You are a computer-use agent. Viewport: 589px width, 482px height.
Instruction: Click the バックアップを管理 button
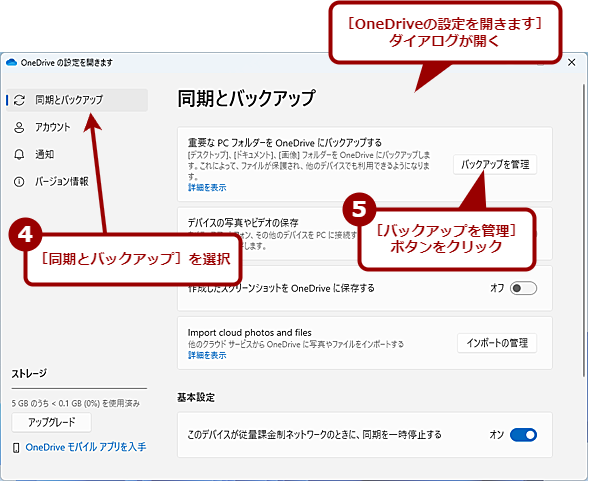click(495, 164)
